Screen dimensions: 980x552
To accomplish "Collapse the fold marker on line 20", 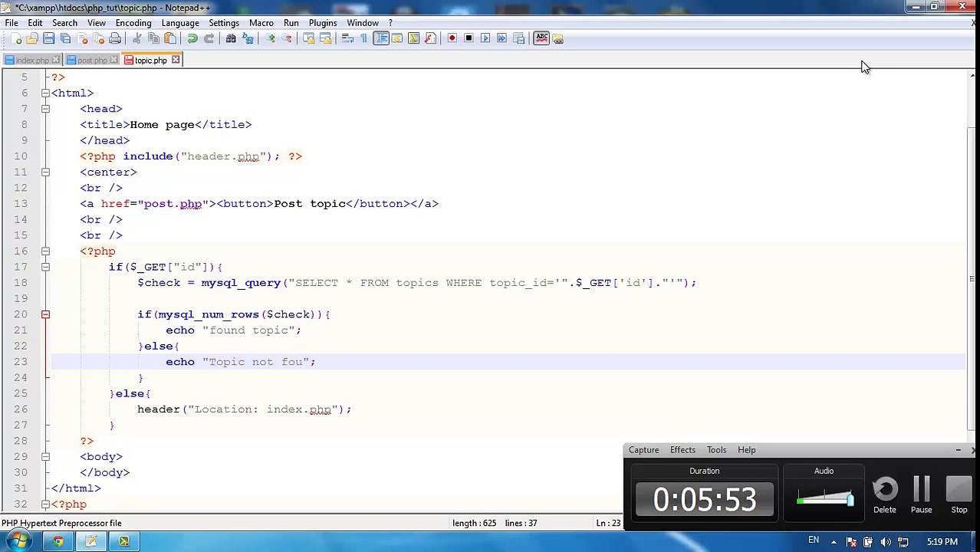I will point(45,314).
